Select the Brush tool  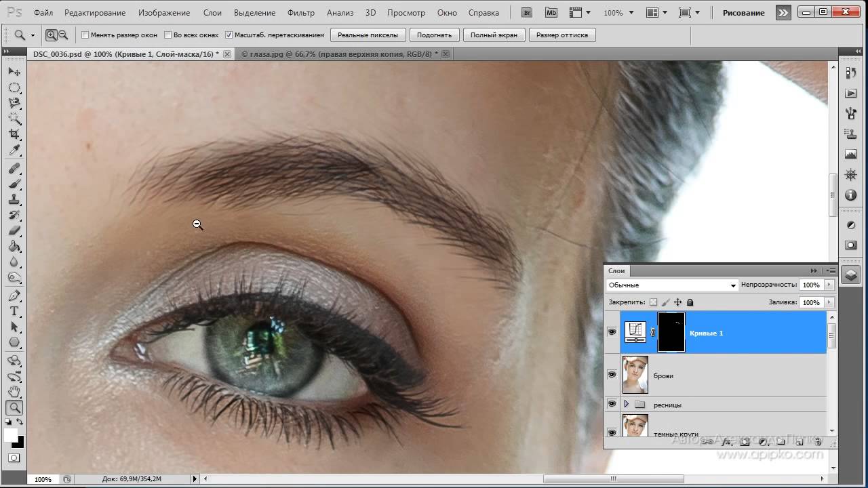[x=14, y=184]
